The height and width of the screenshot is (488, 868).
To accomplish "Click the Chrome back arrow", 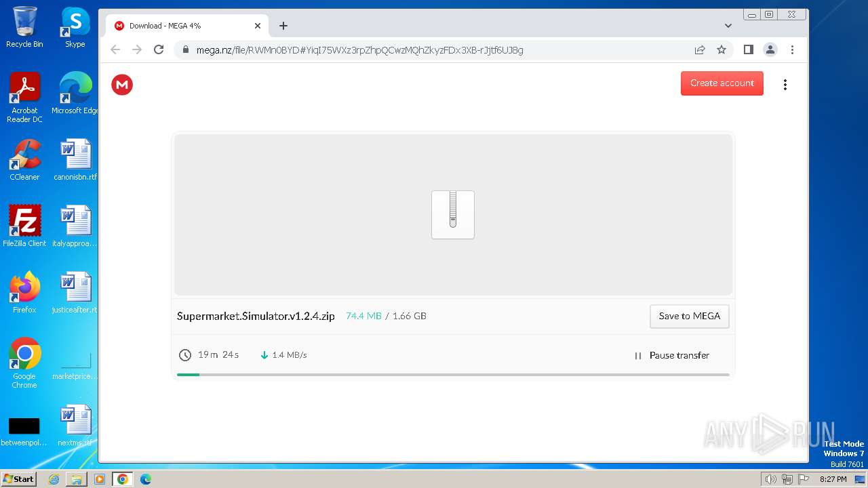I will (x=115, y=49).
